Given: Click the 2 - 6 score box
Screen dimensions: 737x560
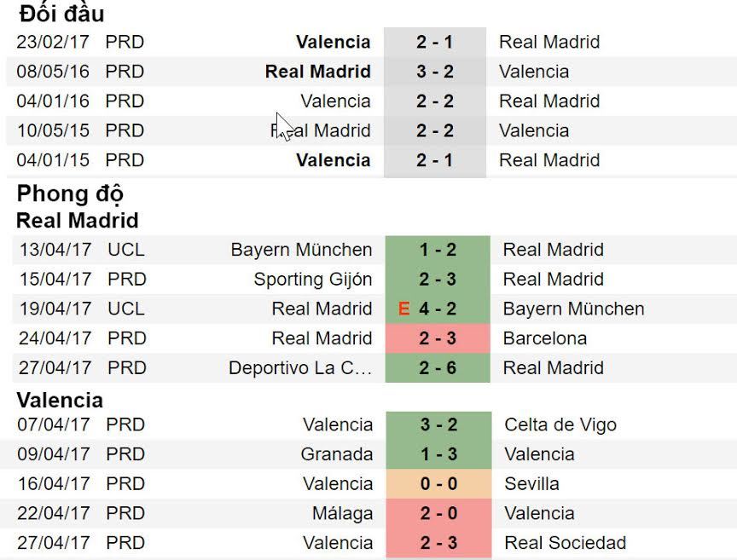Looking at the screenshot, I should coord(438,368).
